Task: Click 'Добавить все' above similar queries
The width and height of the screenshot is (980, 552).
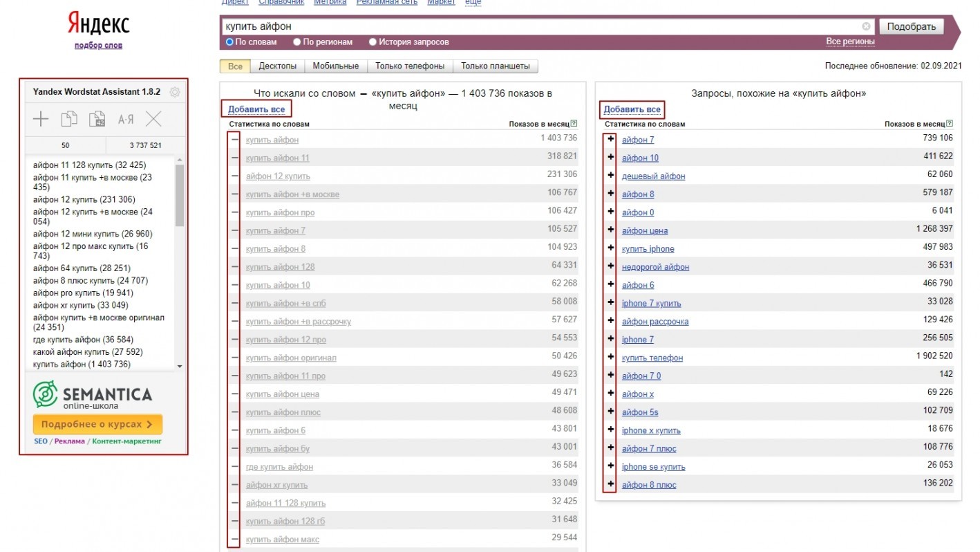Action: 632,109
